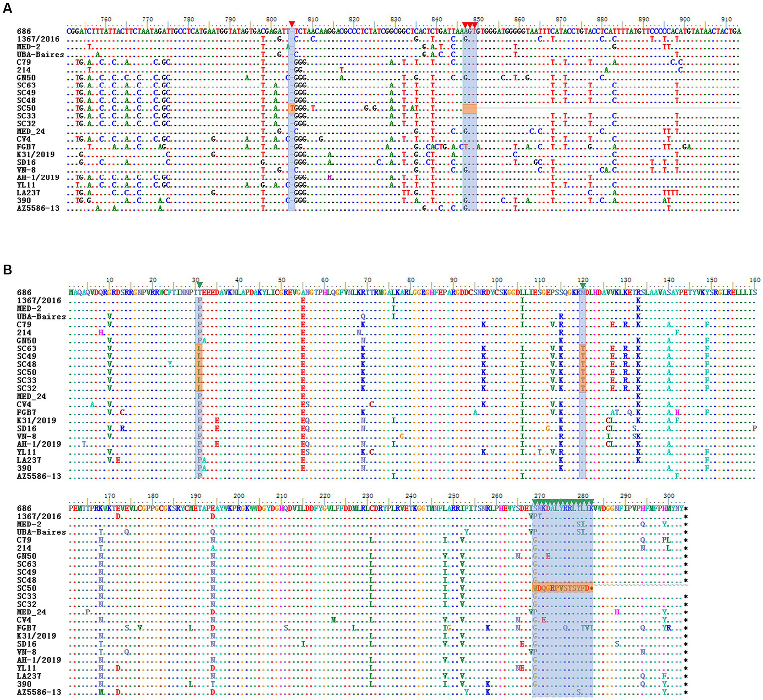Click ruler position 760 in panel A

pyautogui.click(x=106, y=19)
